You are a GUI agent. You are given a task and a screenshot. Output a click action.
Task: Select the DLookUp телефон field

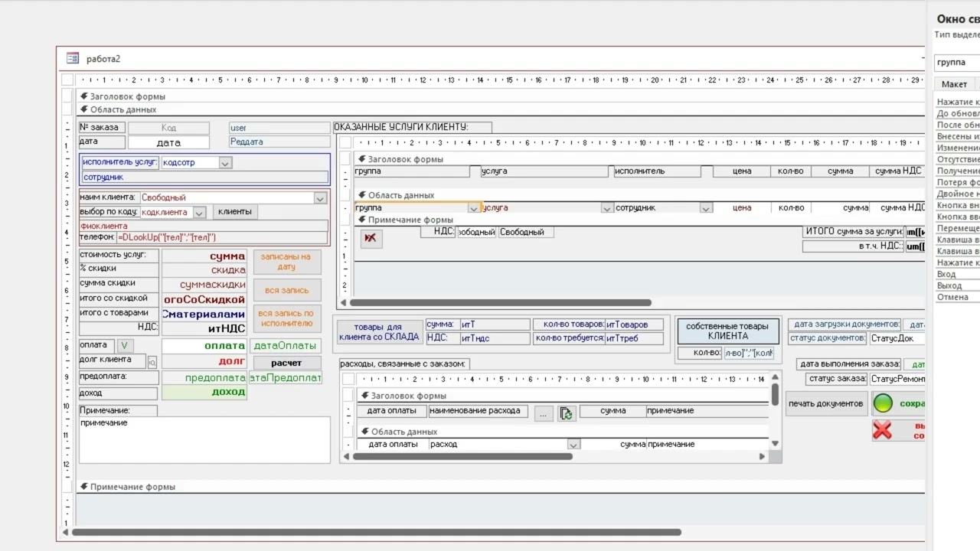(222, 238)
